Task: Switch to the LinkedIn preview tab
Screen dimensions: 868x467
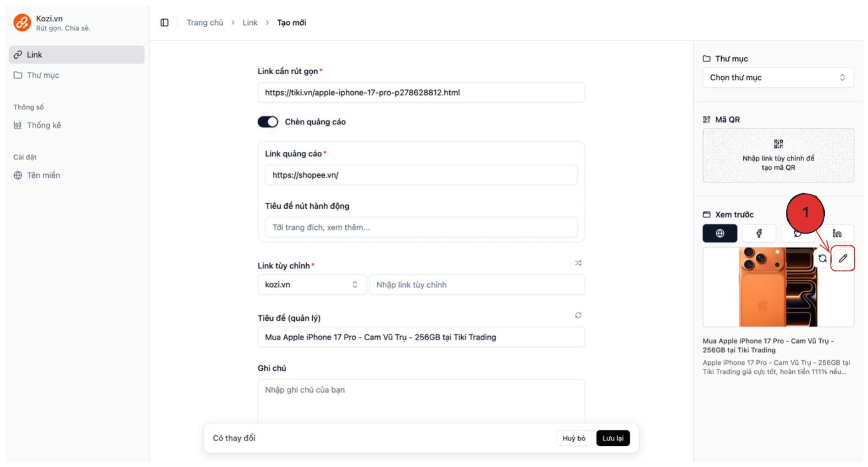Action: 837,233
